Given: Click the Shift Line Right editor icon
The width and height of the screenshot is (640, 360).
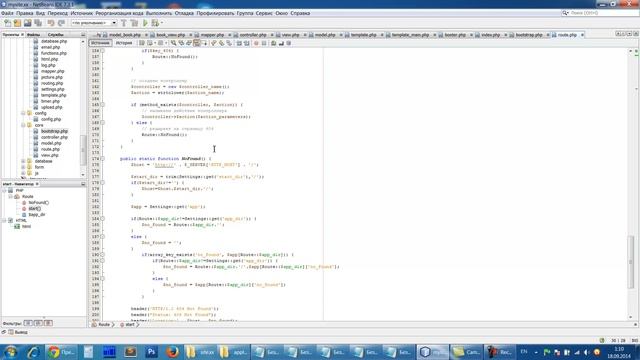Looking at the screenshot, I should [247, 43].
